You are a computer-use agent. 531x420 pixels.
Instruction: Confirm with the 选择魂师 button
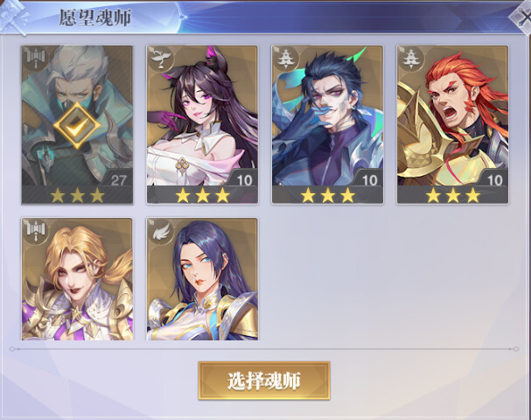coord(264,381)
